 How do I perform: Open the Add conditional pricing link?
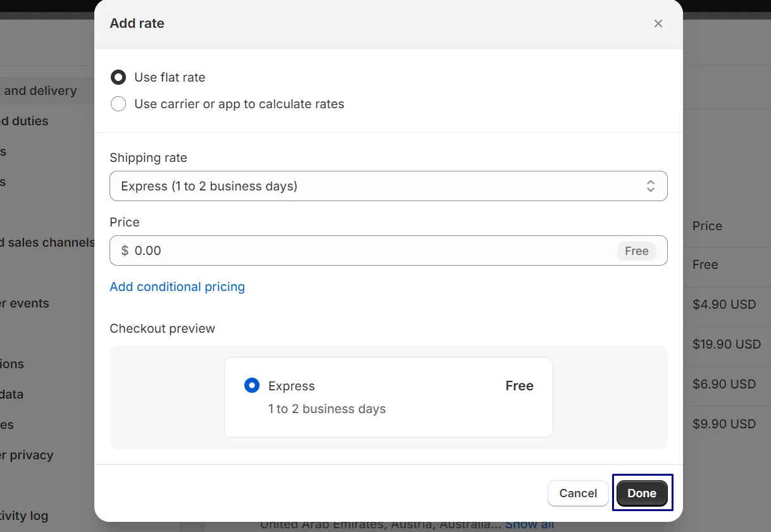[x=177, y=287]
